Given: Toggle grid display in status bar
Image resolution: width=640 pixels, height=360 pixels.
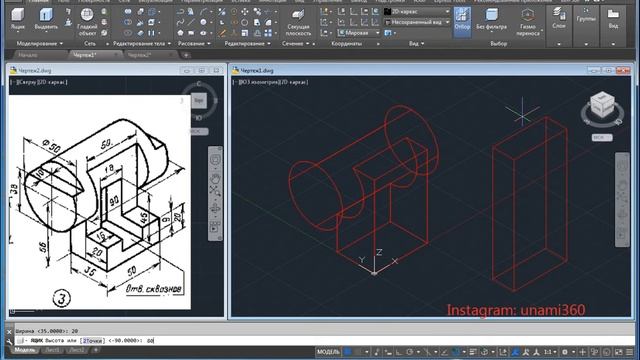Looking at the screenshot, I should [348, 351].
